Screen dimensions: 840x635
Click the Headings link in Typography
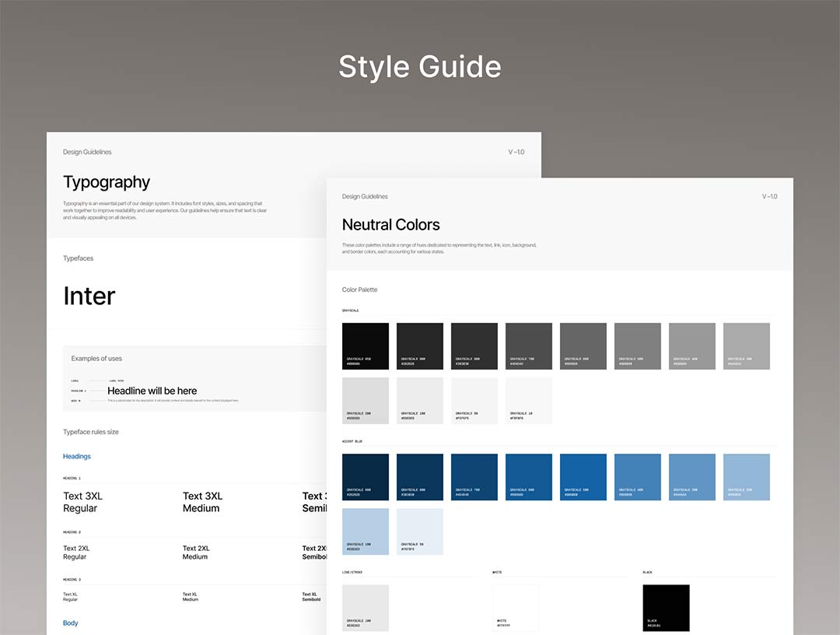[x=77, y=457]
